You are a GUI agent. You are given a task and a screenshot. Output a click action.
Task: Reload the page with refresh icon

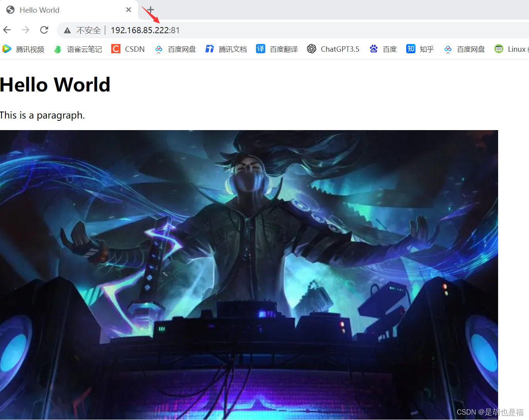[x=44, y=30]
